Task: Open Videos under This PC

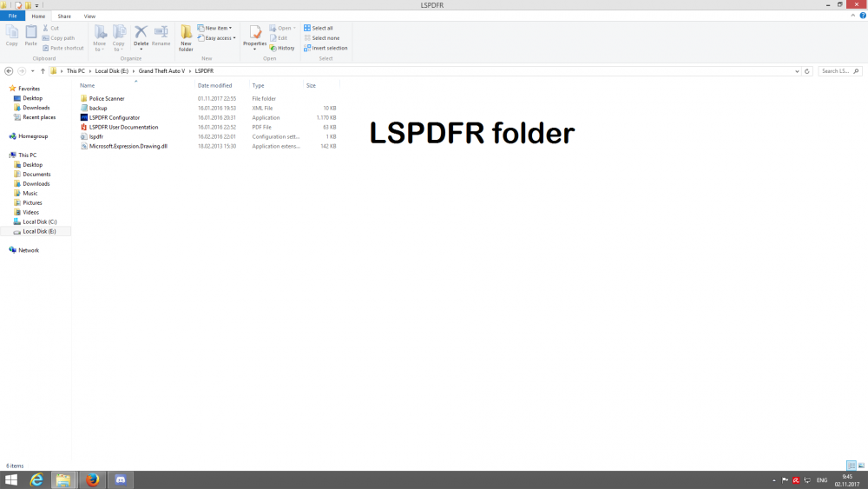Action: coord(30,212)
